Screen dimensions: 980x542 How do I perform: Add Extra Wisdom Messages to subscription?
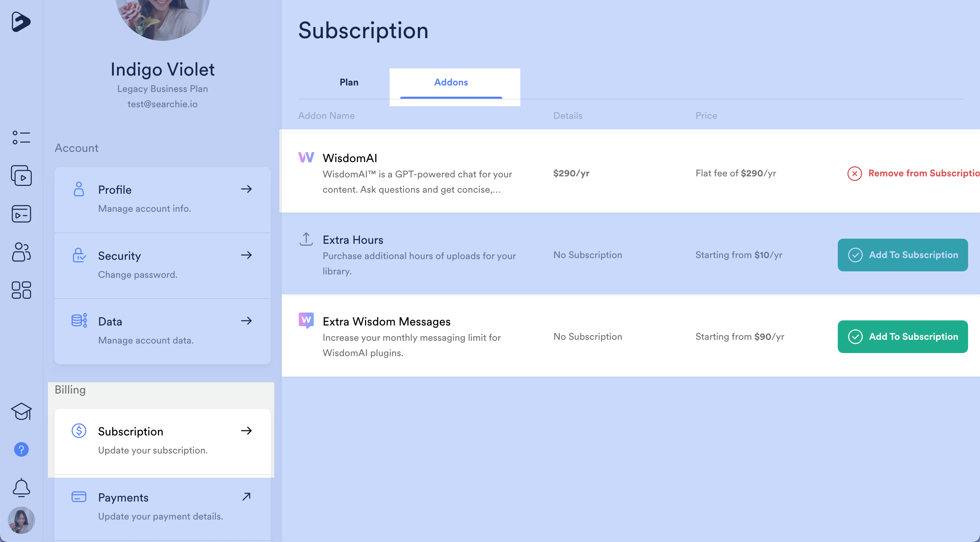pos(902,337)
